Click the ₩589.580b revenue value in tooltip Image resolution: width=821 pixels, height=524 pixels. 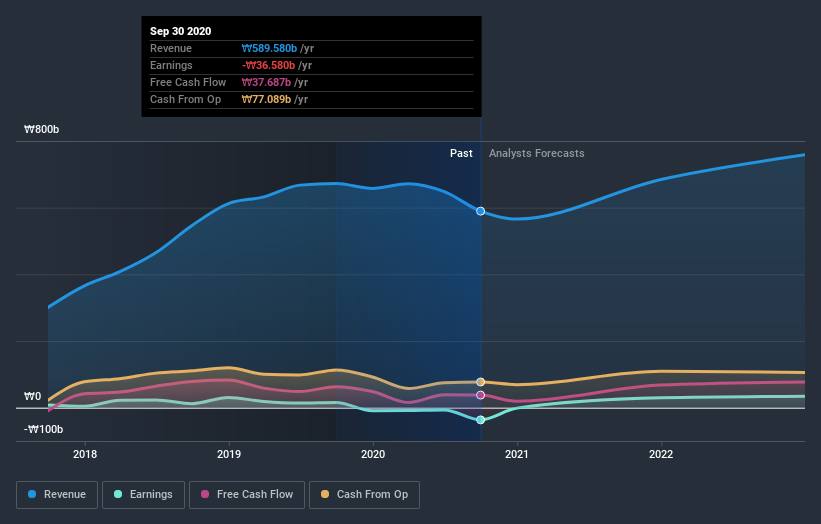tap(269, 48)
